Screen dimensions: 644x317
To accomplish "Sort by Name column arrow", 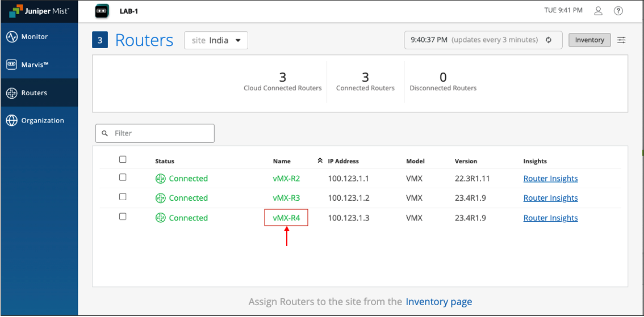I will 320,161.
